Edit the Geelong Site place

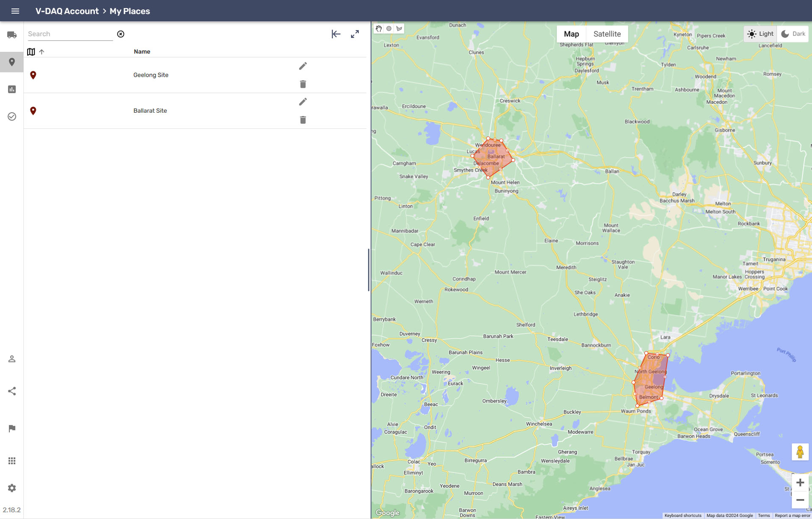pyautogui.click(x=303, y=66)
